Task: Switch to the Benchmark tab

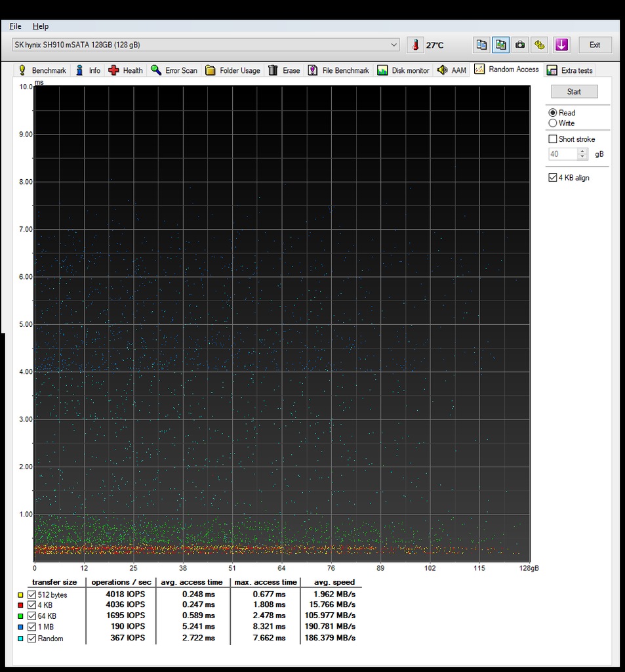Action: pyautogui.click(x=42, y=70)
